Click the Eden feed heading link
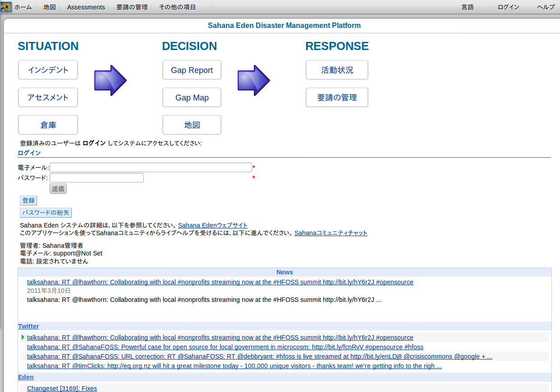560x392 pixels. (26, 377)
